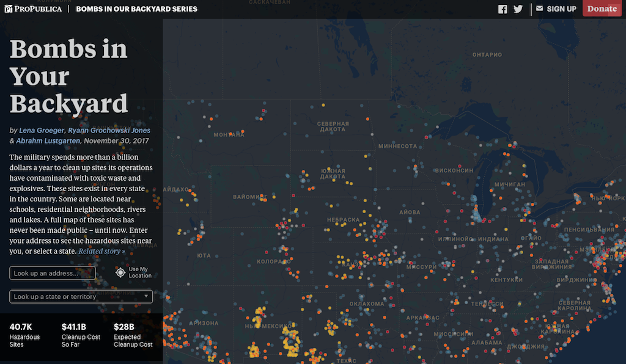Click the address lookup field

point(53,273)
